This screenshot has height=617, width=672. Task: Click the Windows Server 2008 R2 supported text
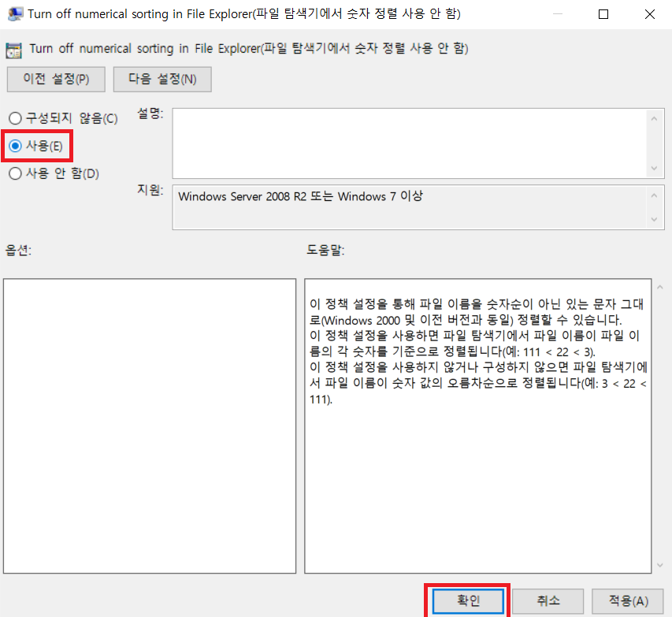[300, 196]
